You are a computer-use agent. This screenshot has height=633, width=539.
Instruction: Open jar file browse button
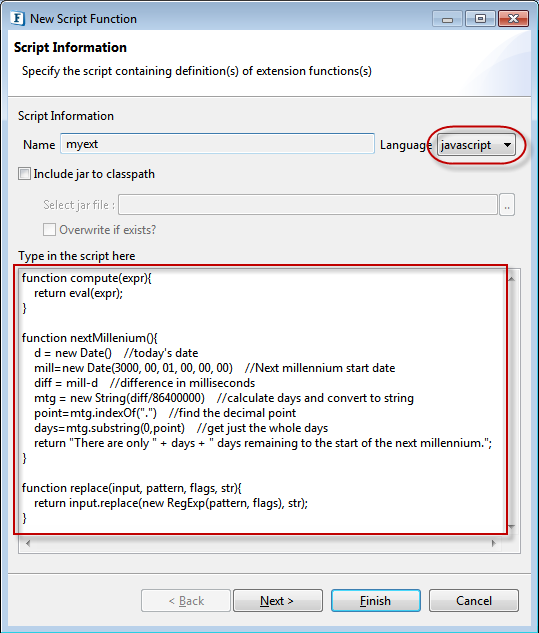coord(507,205)
